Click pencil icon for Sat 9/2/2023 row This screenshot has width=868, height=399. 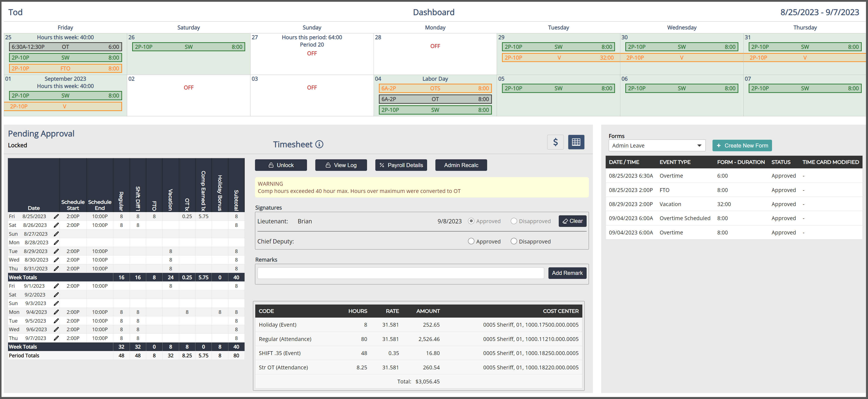pyautogui.click(x=56, y=295)
